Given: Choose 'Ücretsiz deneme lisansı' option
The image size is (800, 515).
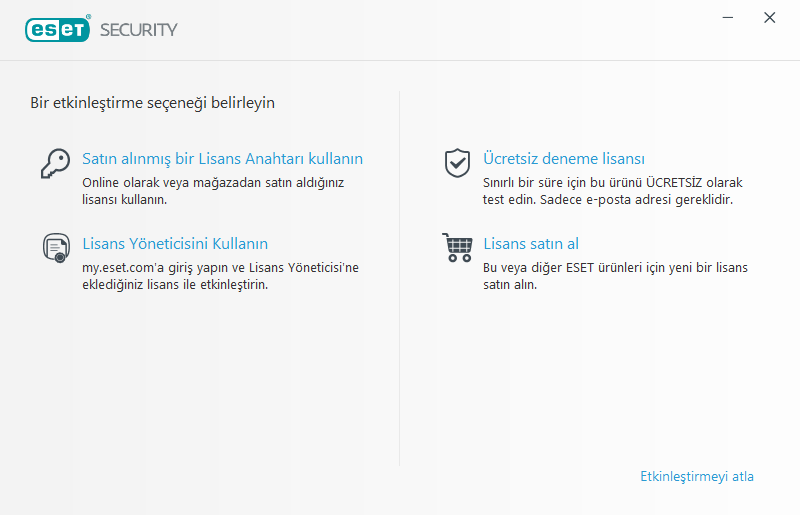Looking at the screenshot, I should pos(563,159).
